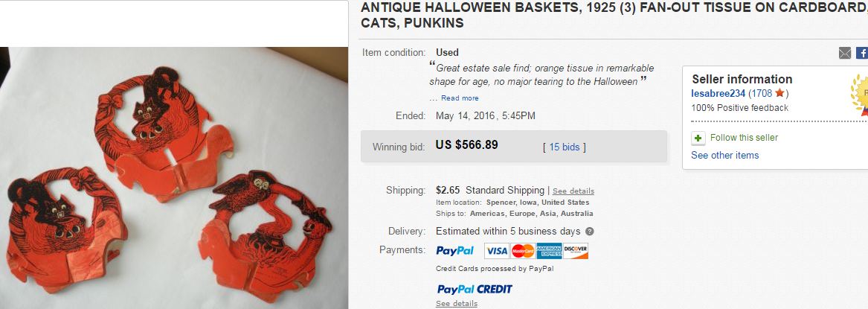Click the delivery estimate help icon
Screen dimensions: 868x309
[x=590, y=232]
